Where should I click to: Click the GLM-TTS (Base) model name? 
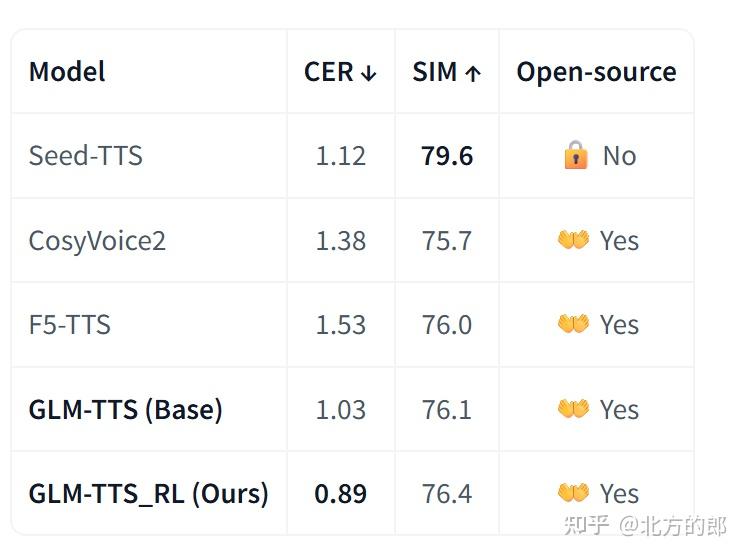click(126, 409)
